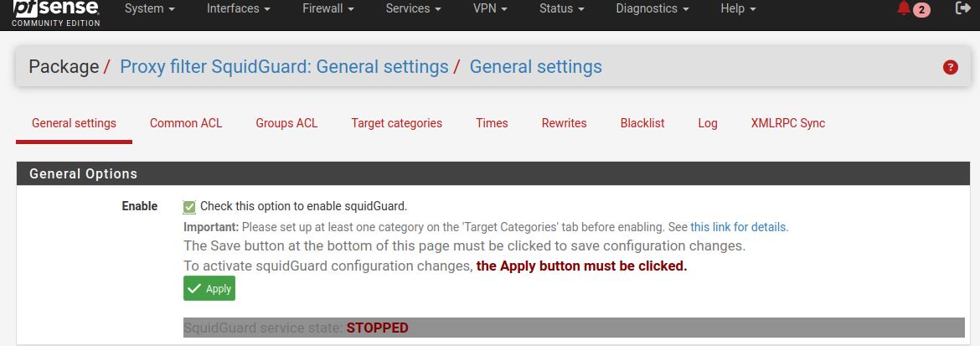Open the Status menu
The width and height of the screenshot is (980, 346).
coord(562,8)
